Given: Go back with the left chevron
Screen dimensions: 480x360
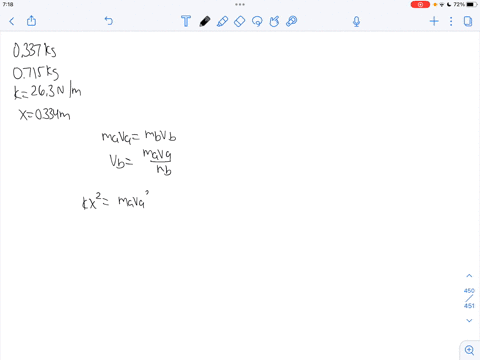Looking at the screenshot, I should point(12,22).
